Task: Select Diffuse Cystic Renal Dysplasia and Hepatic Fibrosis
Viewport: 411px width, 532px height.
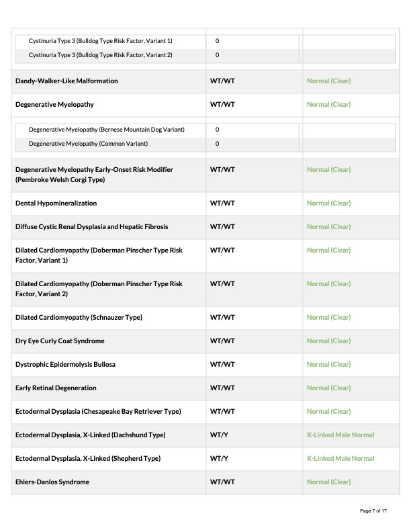Action: 91,226
